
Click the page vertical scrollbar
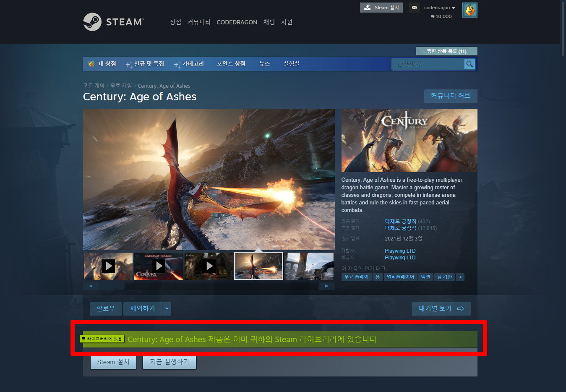[563, 29]
